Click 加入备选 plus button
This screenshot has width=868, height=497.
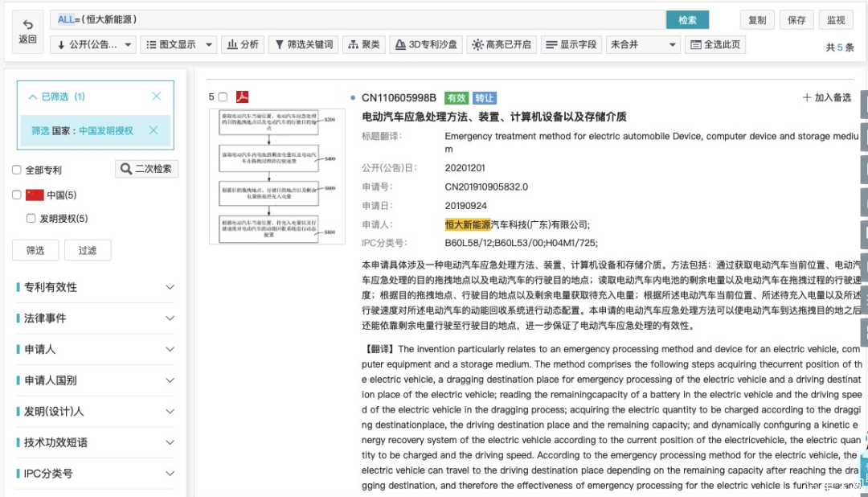pos(827,97)
